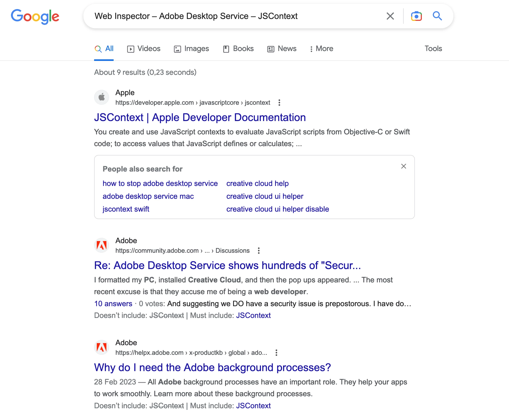Click the developer.apple.com breadcrumb URL
Screen dimensions: 509x420
(193, 103)
